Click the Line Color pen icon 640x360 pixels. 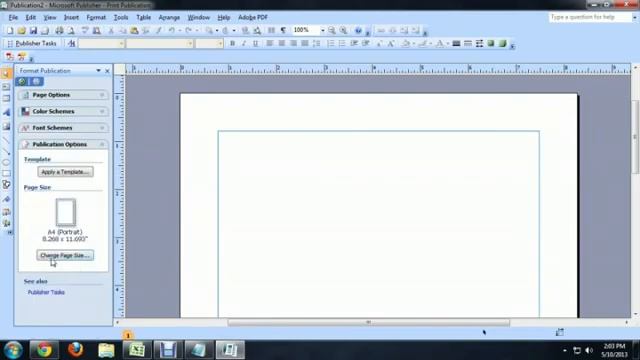pyautogui.click(x=423, y=44)
